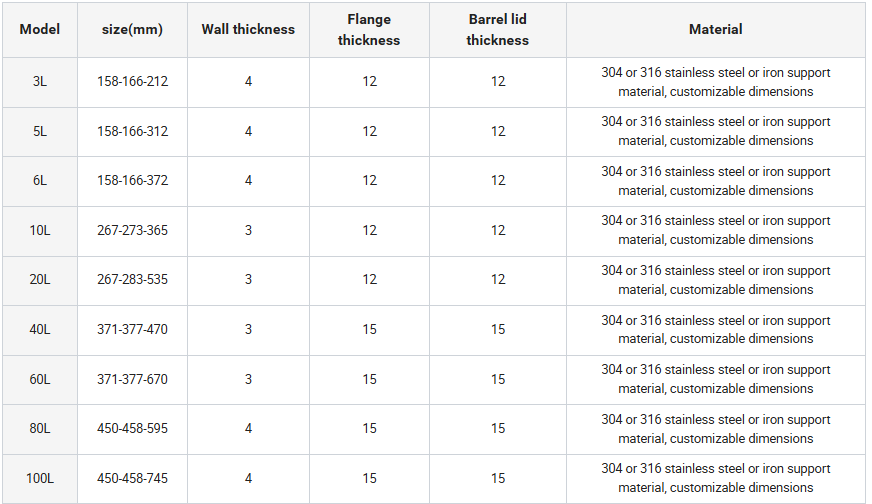Click size value 450-458-595
The height and width of the screenshot is (504, 872).
pyautogui.click(x=132, y=428)
